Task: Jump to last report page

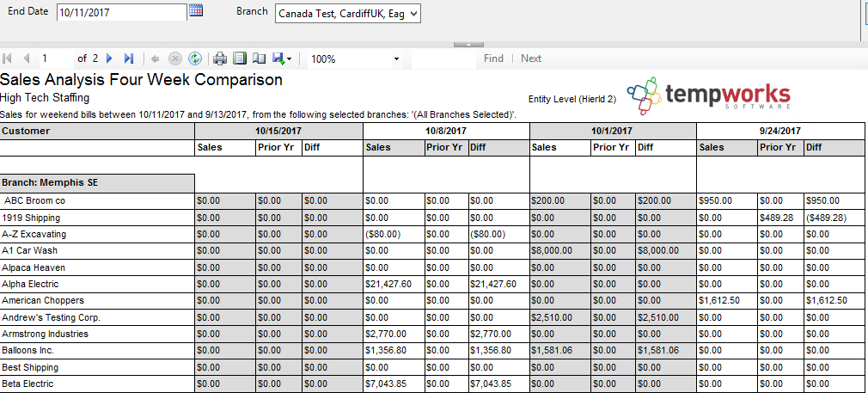Action: tap(128, 58)
